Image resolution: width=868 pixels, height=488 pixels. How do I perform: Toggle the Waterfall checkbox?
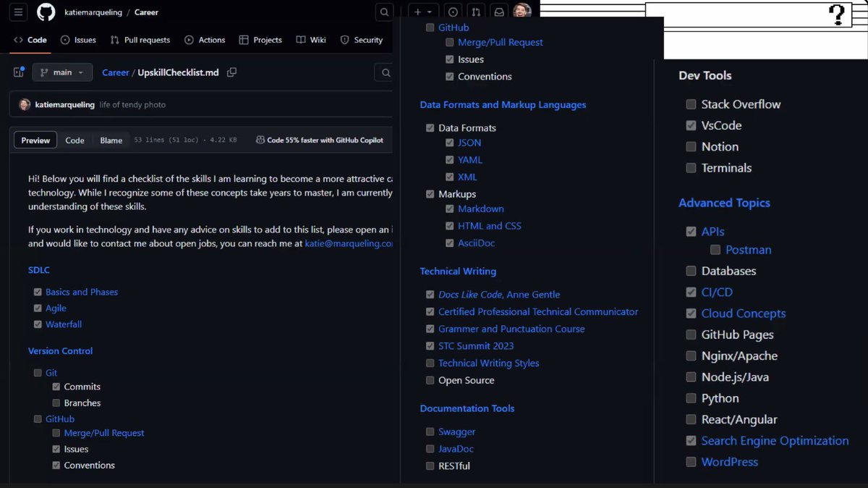tap(38, 324)
